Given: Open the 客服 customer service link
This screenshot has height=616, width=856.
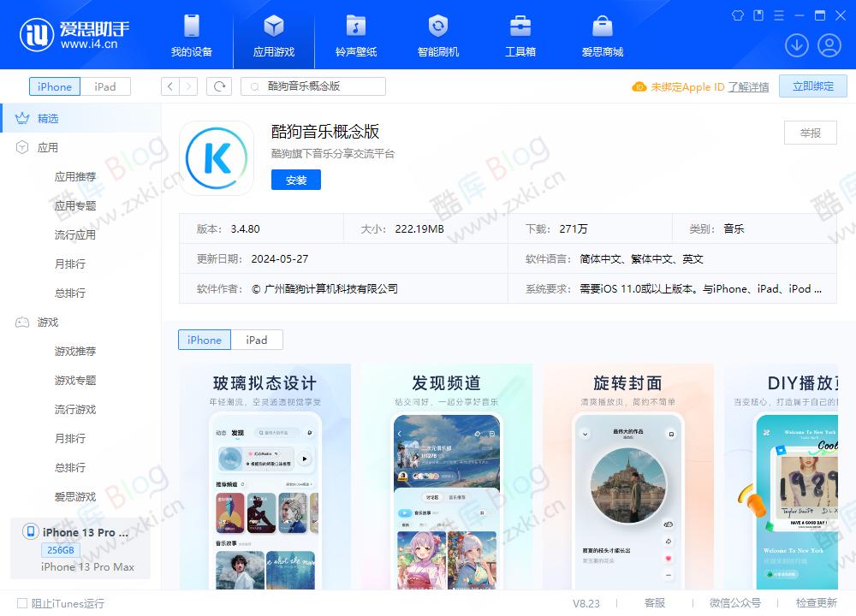Looking at the screenshot, I should click(656, 602).
